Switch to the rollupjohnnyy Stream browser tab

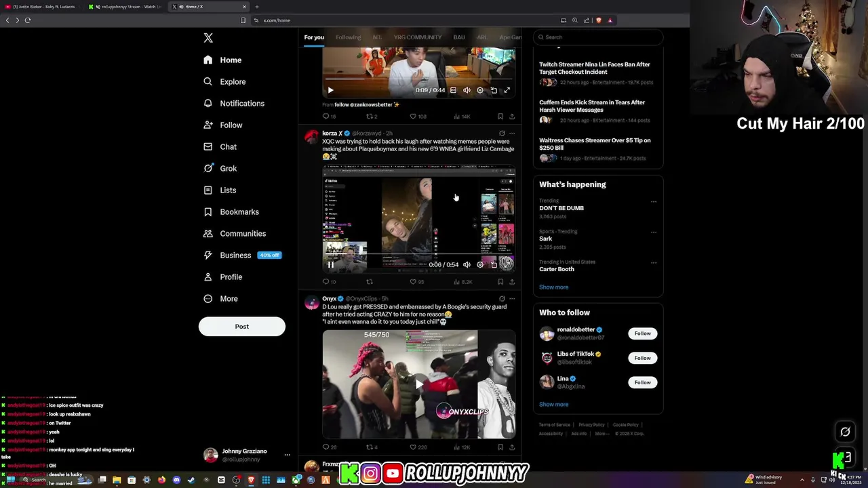click(125, 7)
